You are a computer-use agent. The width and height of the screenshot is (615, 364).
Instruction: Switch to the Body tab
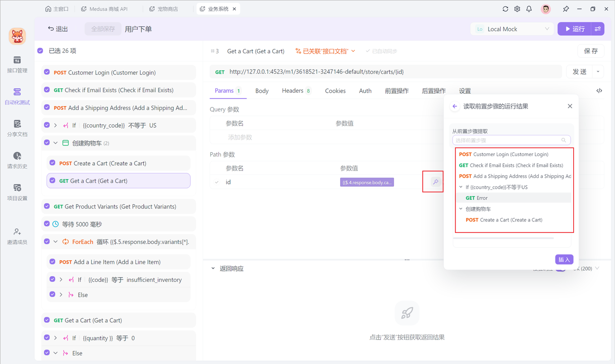pos(262,91)
